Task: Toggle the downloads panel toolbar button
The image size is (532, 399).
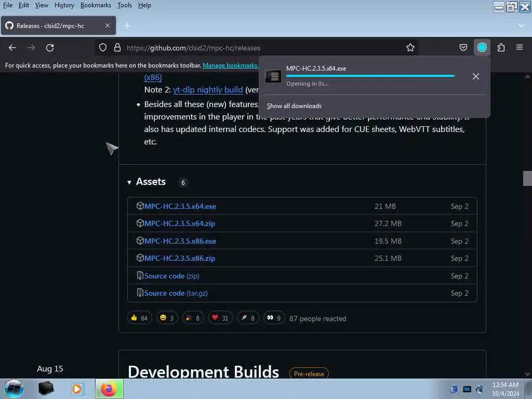Action: (x=482, y=47)
